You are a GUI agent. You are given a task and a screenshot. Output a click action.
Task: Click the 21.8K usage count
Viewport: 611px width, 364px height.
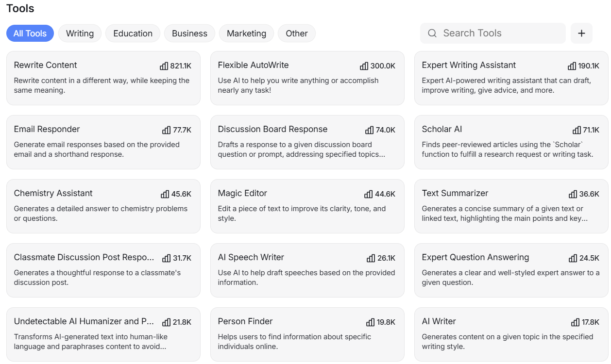pos(182,322)
